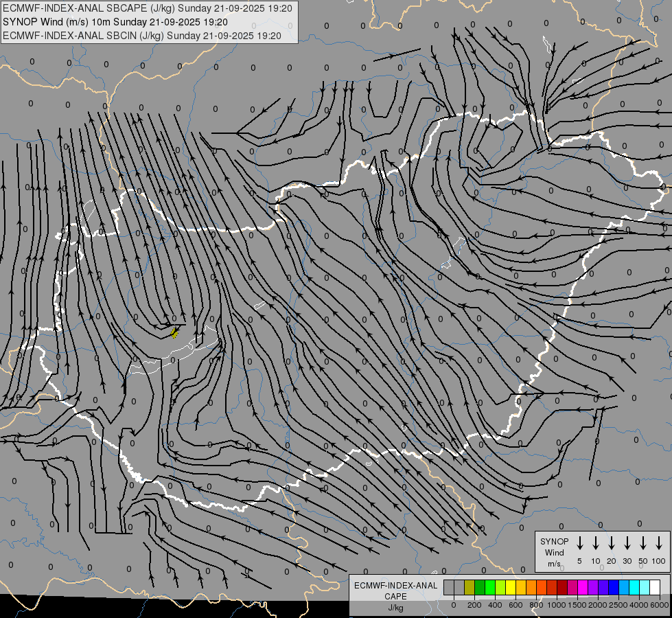The height and width of the screenshot is (618, 672).
Task: Click the '800' tick label in legend
Action: [x=536, y=605]
